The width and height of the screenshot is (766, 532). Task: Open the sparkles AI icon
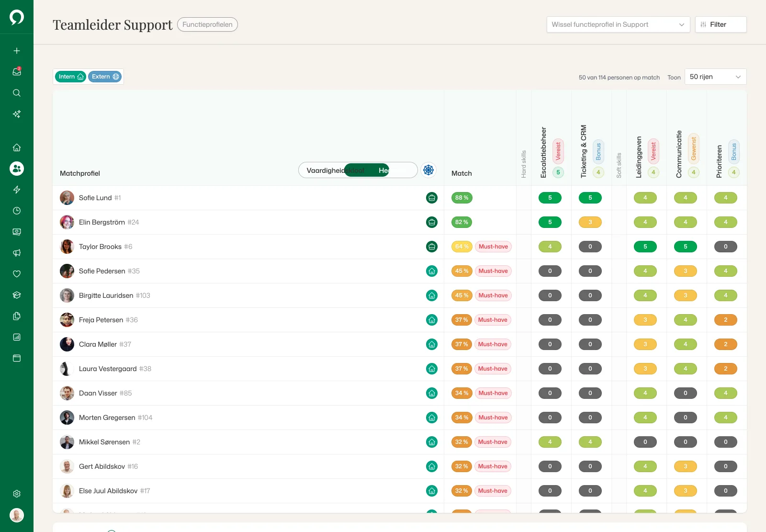pyautogui.click(x=17, y=114)
